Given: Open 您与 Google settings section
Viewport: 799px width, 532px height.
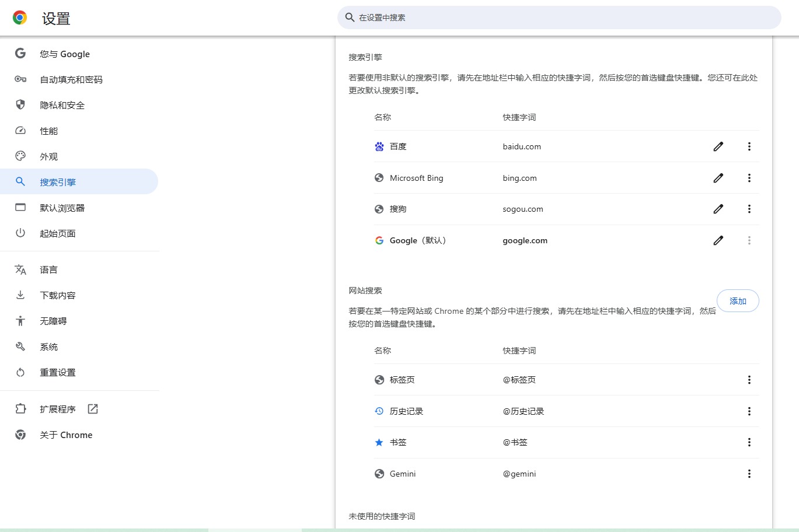Looking at the screenshot, I should (65, 54).
